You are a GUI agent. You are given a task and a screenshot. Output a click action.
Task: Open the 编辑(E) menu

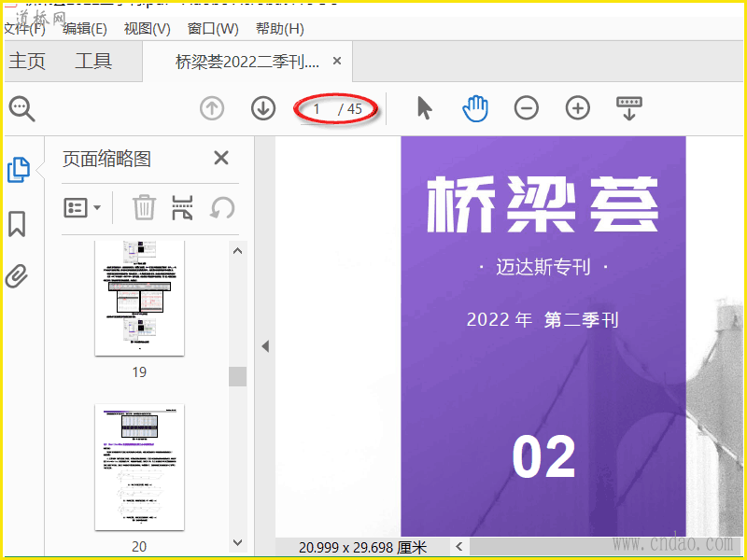pyautogui.click(x=85, y=29)
